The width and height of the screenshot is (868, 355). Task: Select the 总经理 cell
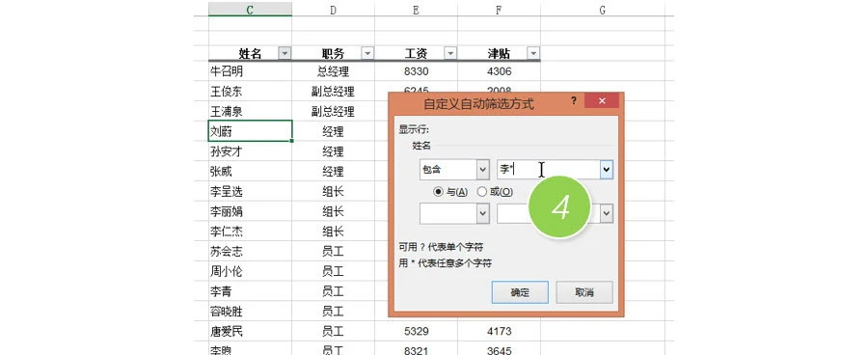[x=333, y=71]
